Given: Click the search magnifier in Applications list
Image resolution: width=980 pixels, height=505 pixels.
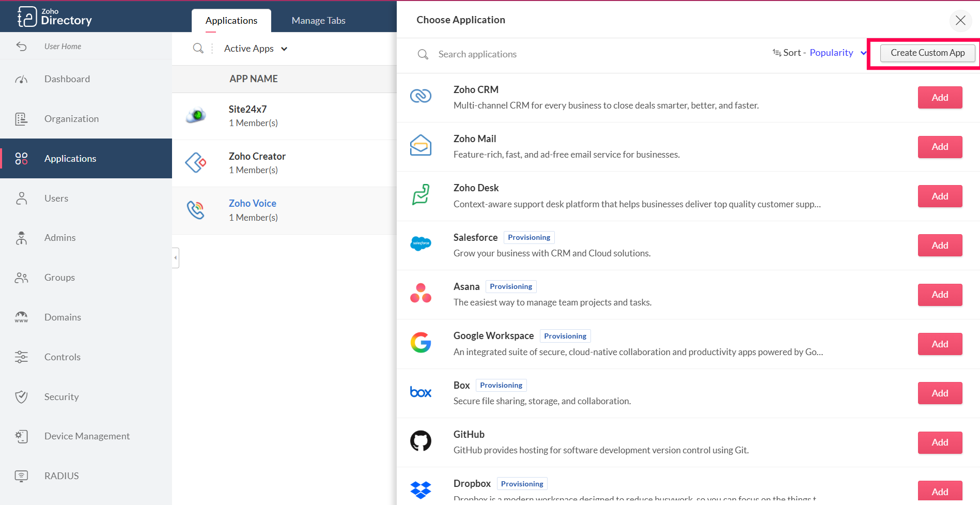Looking at the screenshot, I should (x=198, y=49).
